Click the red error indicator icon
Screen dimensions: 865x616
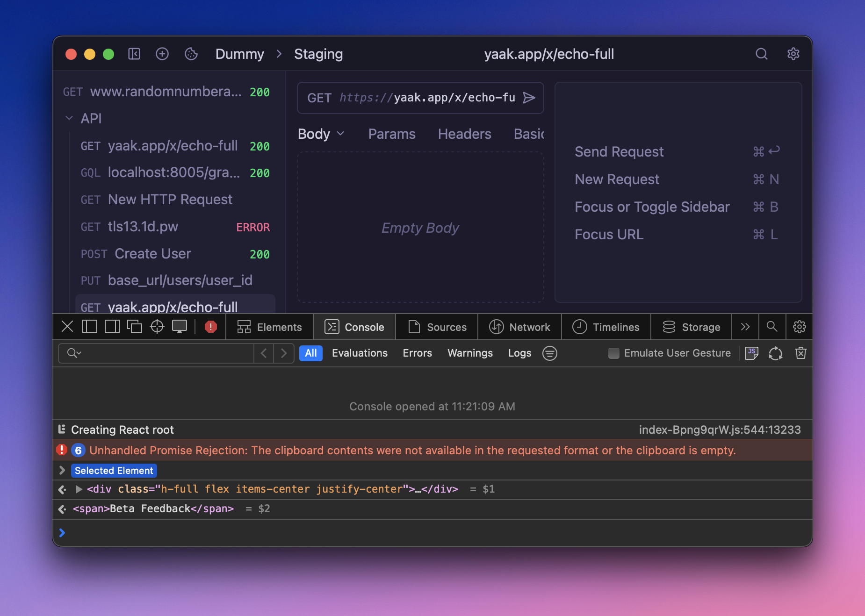coord(211,327)
